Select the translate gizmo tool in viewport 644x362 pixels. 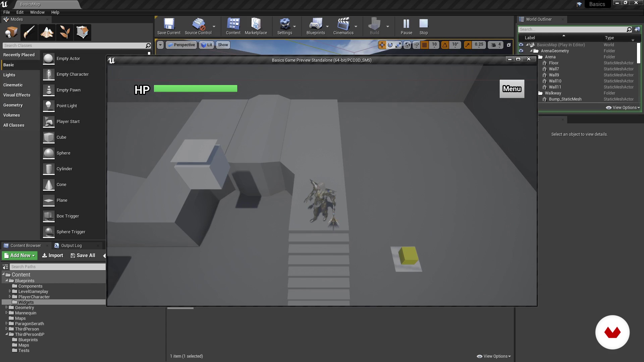(382, 45)
